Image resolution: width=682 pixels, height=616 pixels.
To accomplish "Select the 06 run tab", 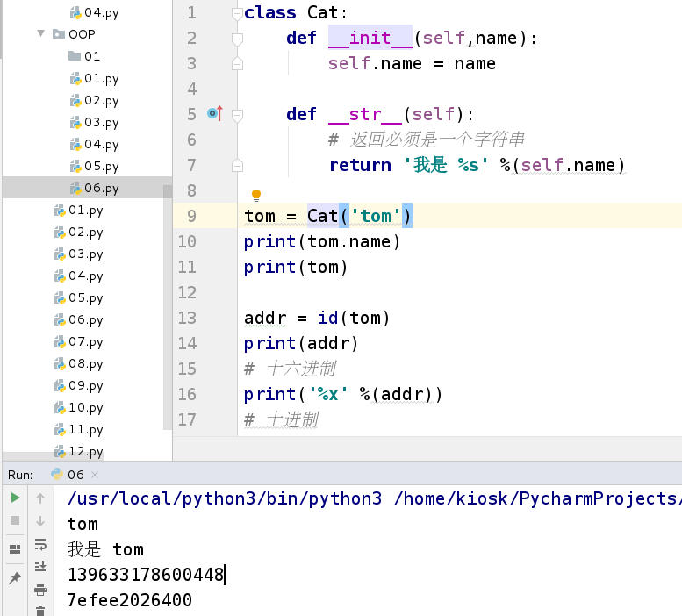I will click(x=75, y=475).
